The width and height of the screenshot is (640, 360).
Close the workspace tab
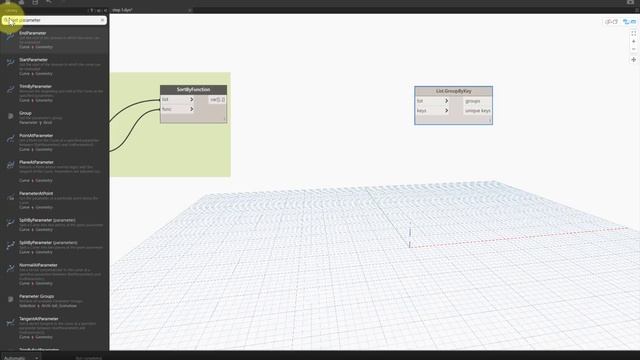coord(190,10)
